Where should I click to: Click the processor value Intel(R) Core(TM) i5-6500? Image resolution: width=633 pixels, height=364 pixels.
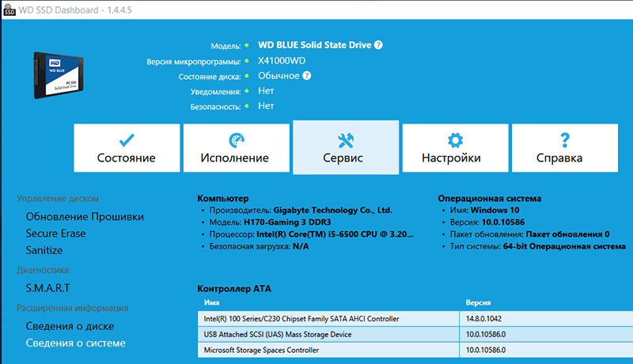click(x=335, y=234)
